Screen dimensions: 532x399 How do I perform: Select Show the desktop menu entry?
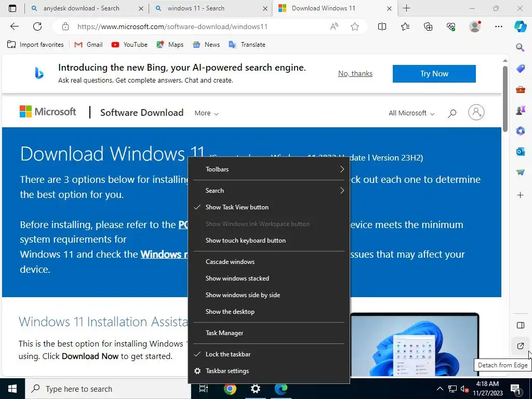click(x=269, y=312)
